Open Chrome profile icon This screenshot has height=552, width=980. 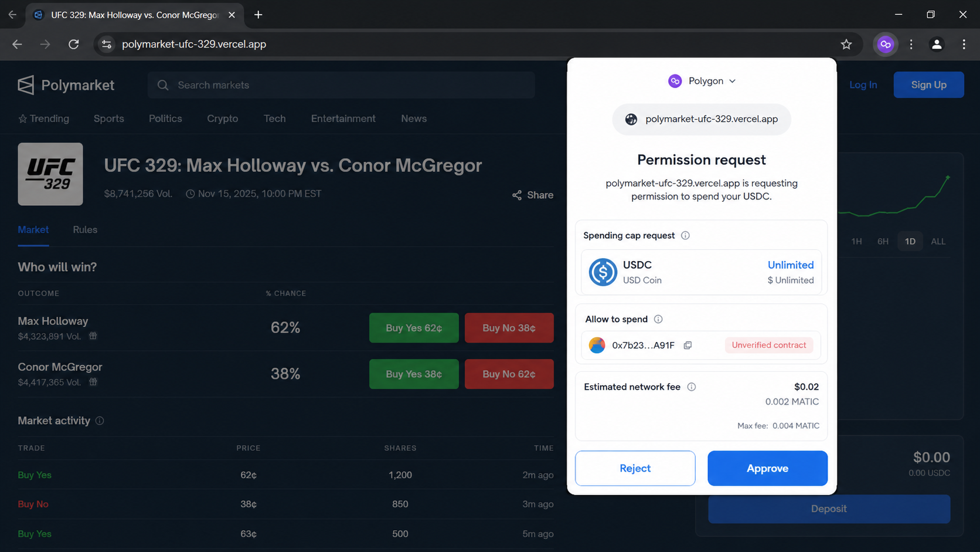(x=937, y=45)
